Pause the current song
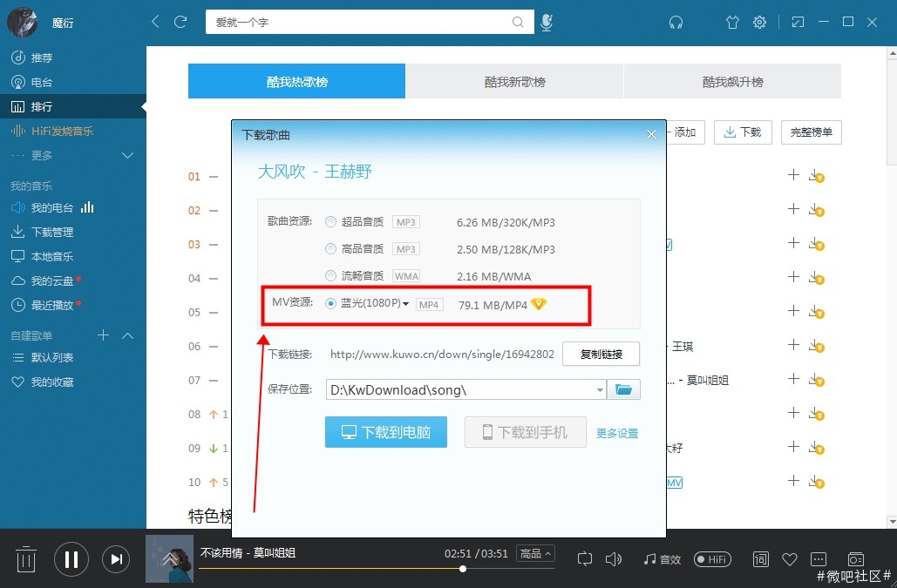This screenshot has height=588, width=897. (x=71, y=559)
